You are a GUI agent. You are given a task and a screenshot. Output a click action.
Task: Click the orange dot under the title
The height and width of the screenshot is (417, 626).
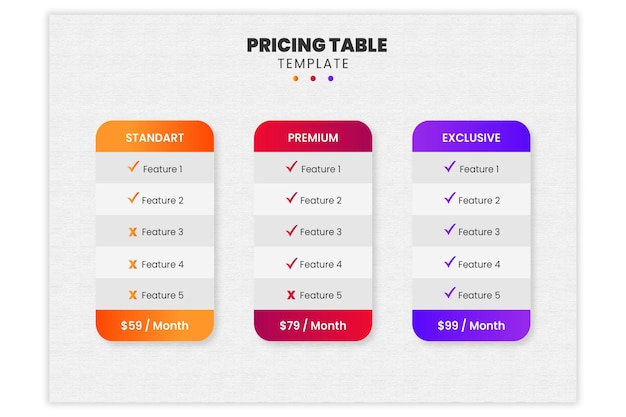click(x=295, y=79)
